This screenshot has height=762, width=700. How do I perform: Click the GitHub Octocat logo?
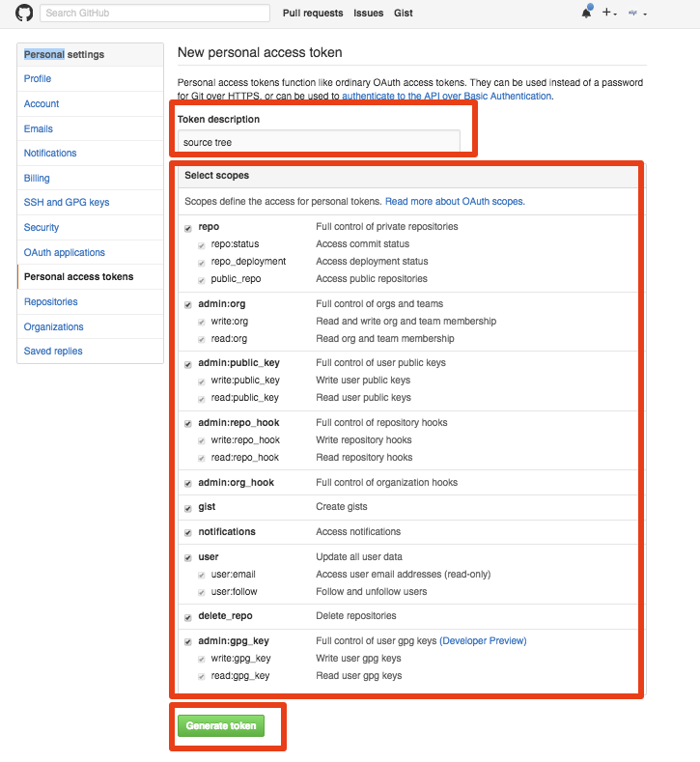(x=24, y=13)
